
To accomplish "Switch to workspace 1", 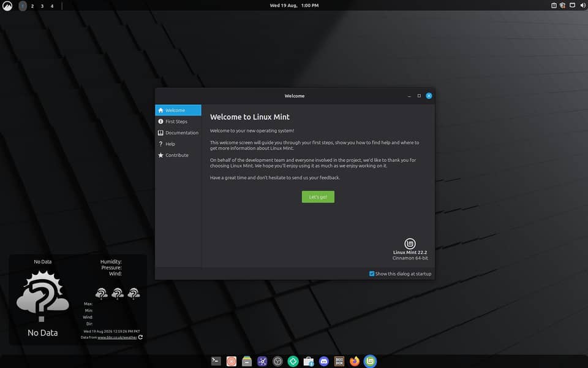I will (x=23, y=6).
